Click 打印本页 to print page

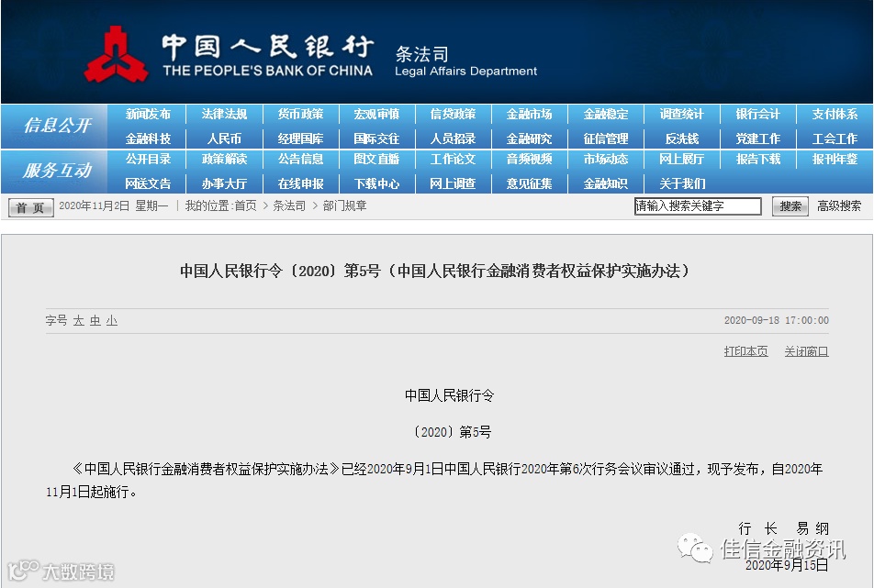[745, 351]
